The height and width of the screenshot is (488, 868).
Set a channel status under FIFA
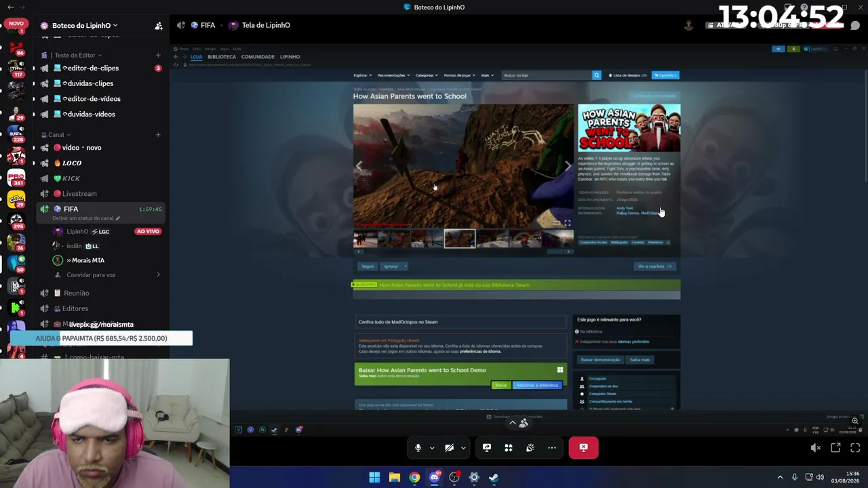pyautogui.click(x=86, y=219)
